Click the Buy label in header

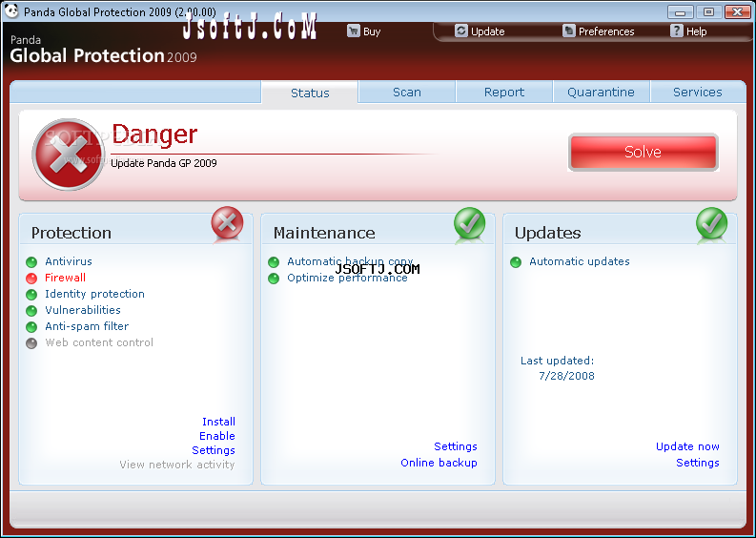[x=372, y=31]
